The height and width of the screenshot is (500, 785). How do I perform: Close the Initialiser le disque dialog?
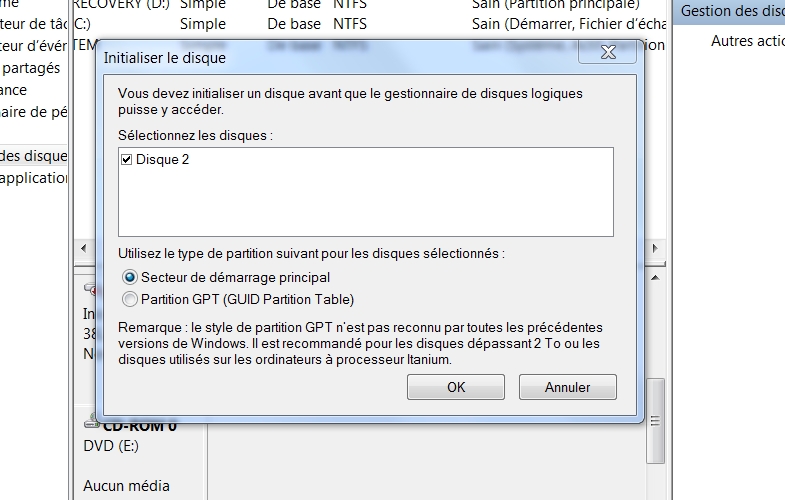click(607, 52)
